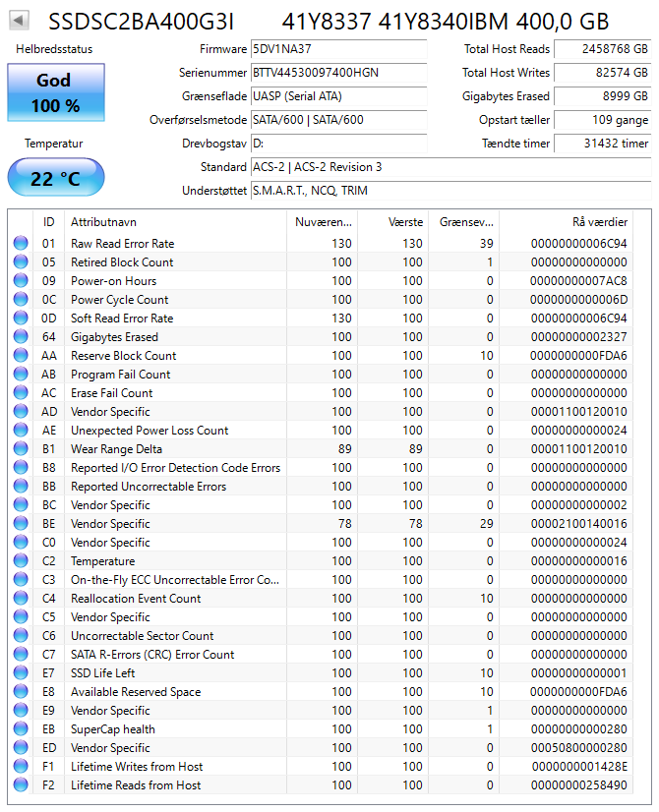Click the status orb beside Gigabytes Erased row
The width and height of the screenshot is (659, 812).
click(x=21, y=336)
